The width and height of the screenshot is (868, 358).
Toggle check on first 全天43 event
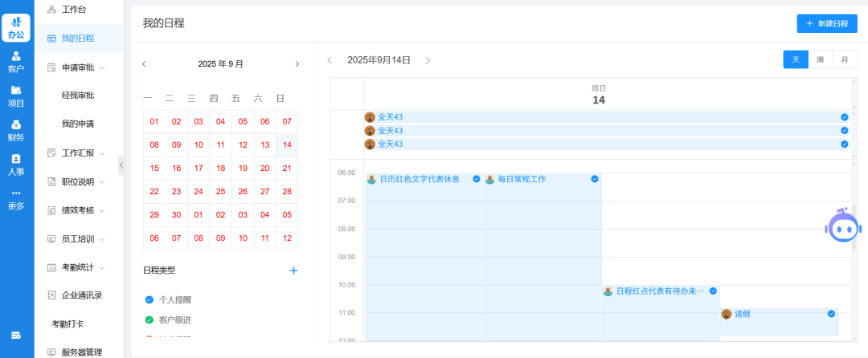point(844,117)
